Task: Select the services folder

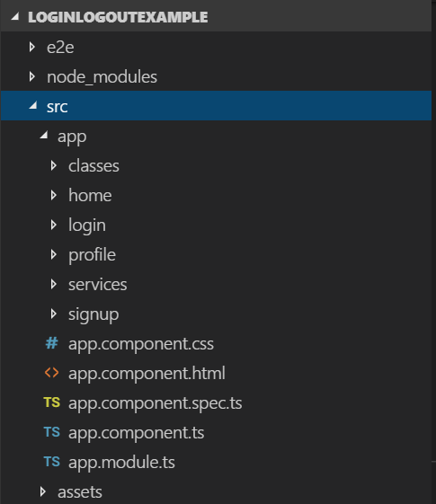Action: click(98, 285)
